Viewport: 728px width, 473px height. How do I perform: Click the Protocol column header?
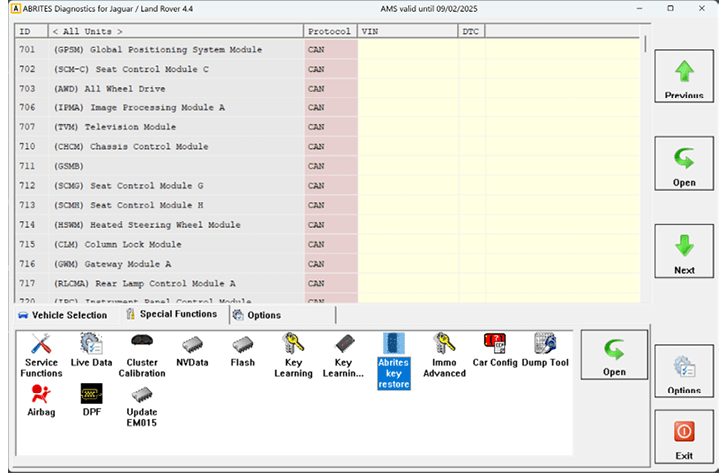pos(329,31)
